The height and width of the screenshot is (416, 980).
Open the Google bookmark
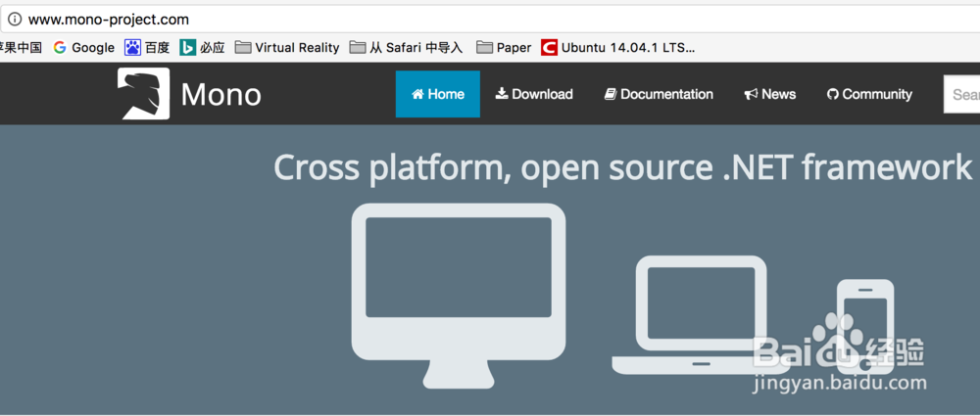click(x=83, y=47)
